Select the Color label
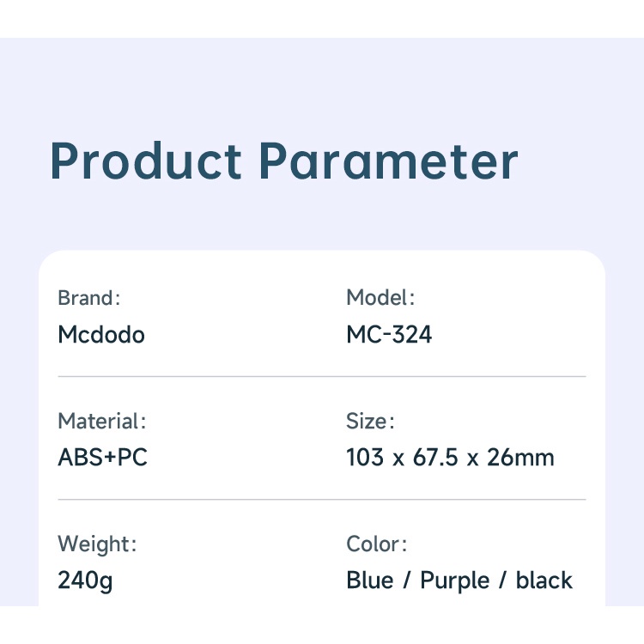Image resolution: width=644 pixels, height=644 pixels. point(376,544)
